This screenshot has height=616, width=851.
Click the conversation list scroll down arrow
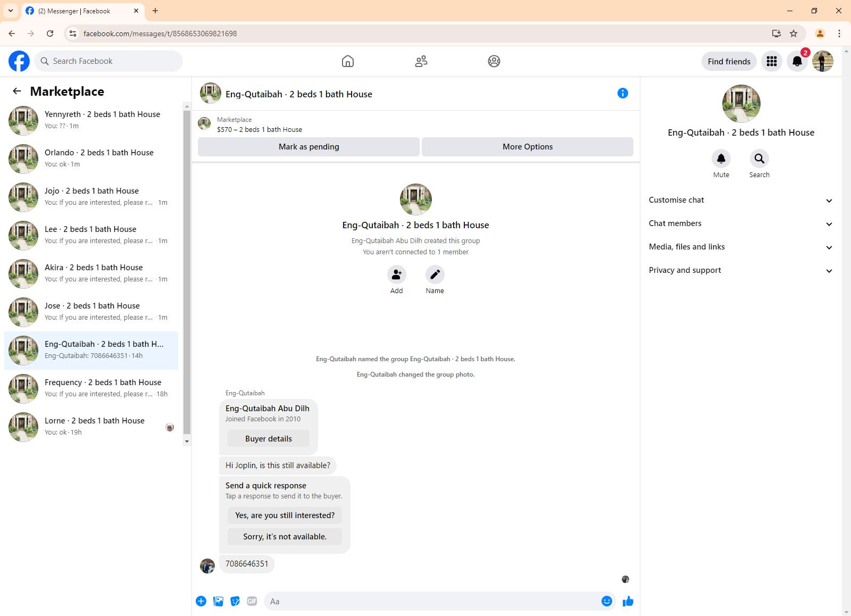(x=187, y=441)
